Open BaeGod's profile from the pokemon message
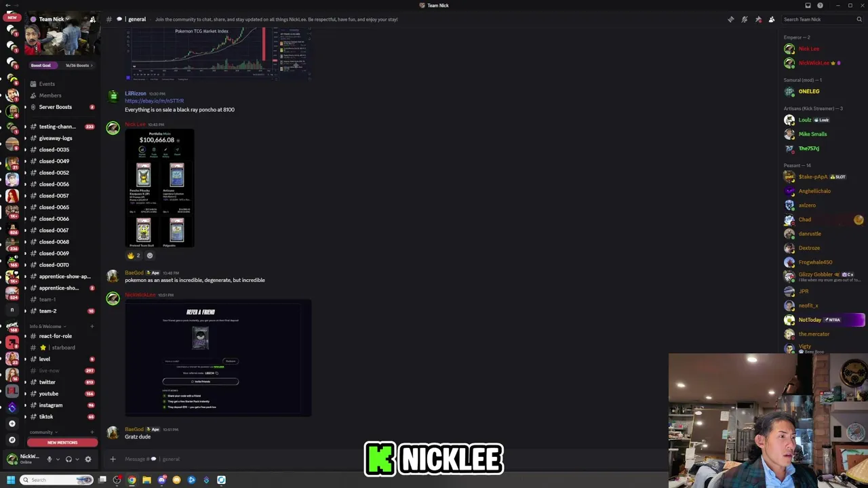This screenshot has height=488, width=868. point(134,272)
